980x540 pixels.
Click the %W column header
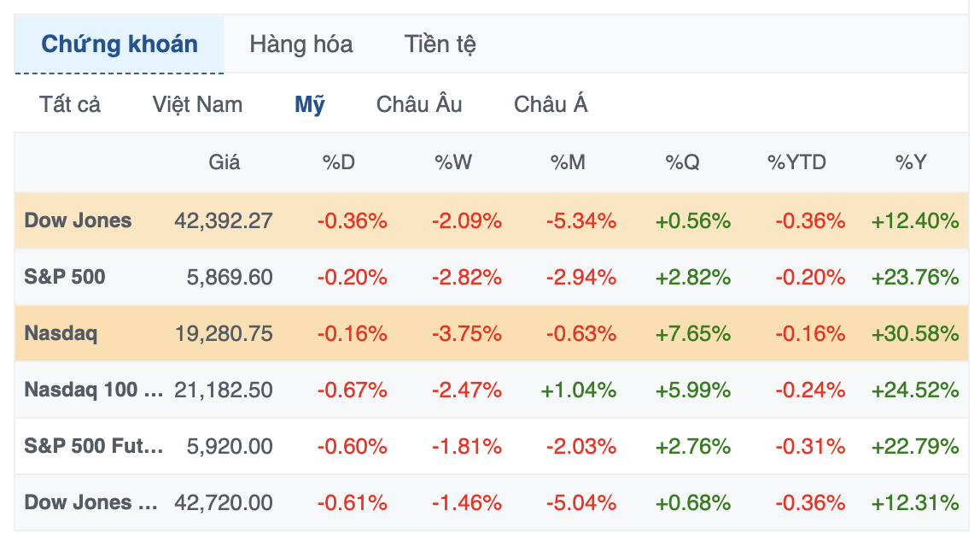(x=453, y=162)
